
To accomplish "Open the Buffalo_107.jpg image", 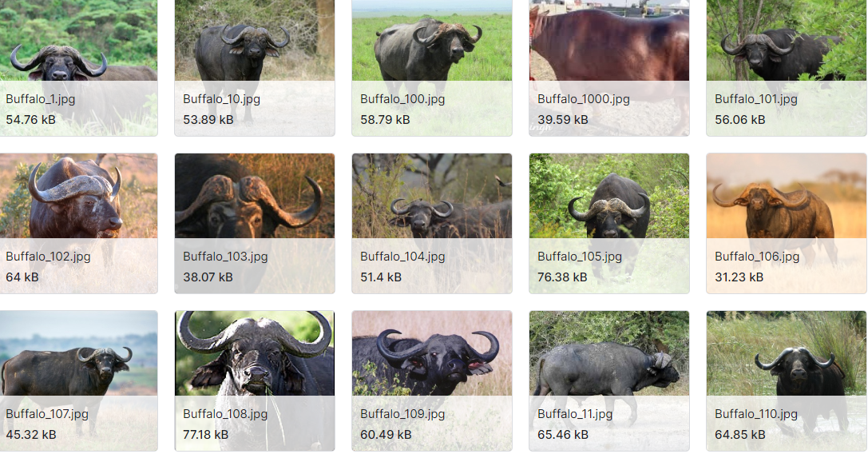I will (x=78, y=380).
